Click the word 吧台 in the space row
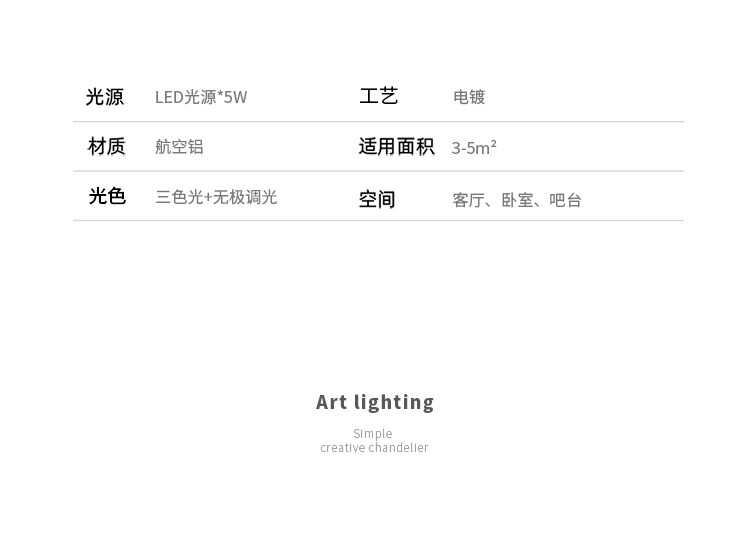Image resolution: width=750 pixels, height=534 pixels. (x=565, y=200)
